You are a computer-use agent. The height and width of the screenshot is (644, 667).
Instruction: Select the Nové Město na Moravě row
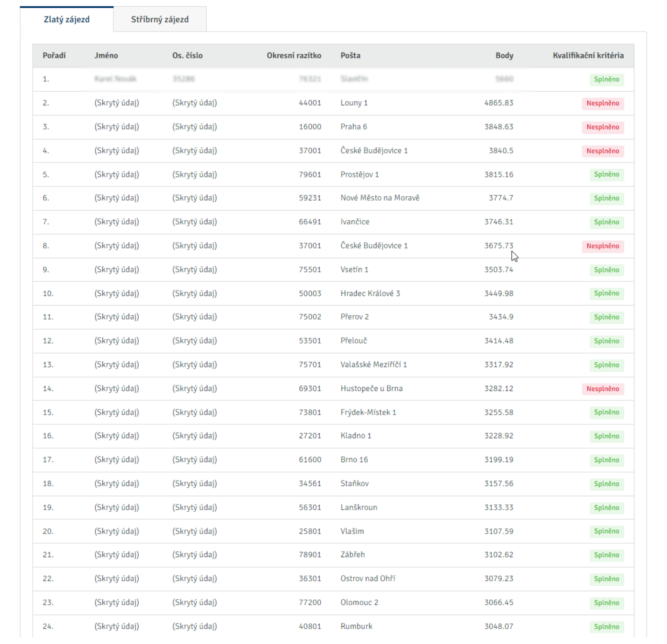point(333,198)
